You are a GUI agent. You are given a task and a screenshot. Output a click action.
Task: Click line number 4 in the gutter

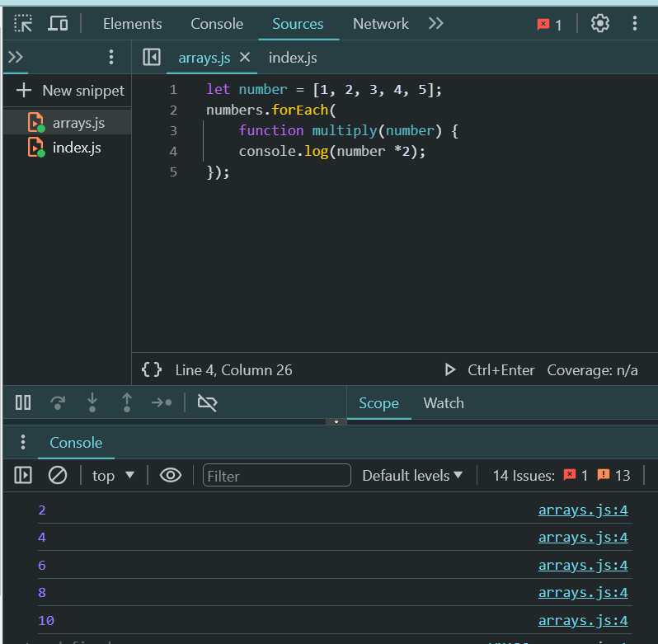pos(173,152)
